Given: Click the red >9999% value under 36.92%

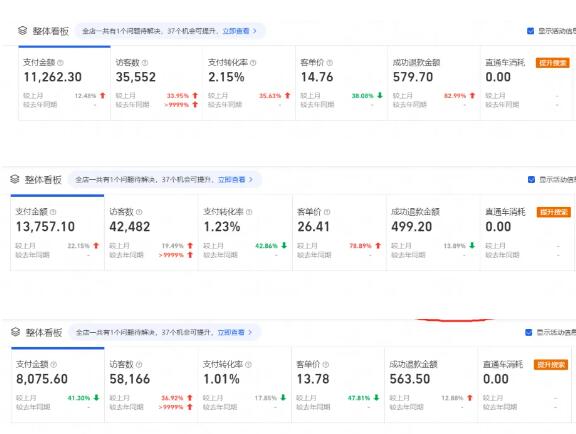Looking at the screenshot, I should point(171,407).
